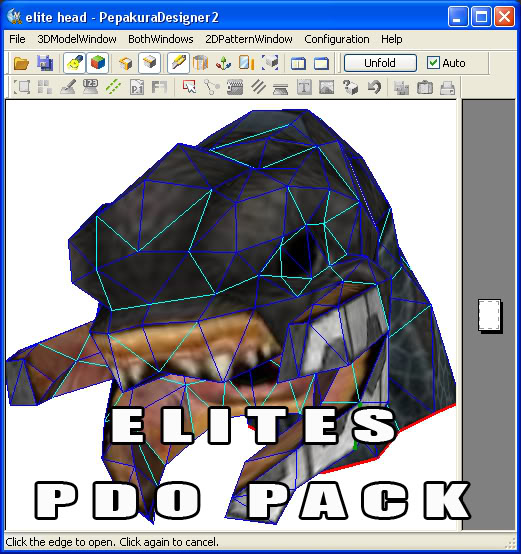This screenshot has height=554, width=521.
Task: Click the vertical splitter between the panes
Action: tap(460, 314)
